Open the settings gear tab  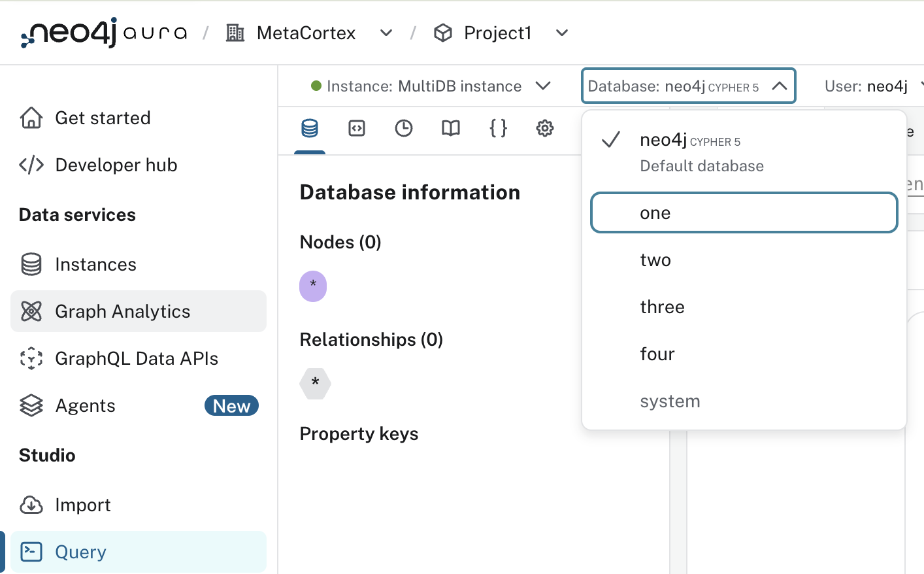click(x=545, y=128)
